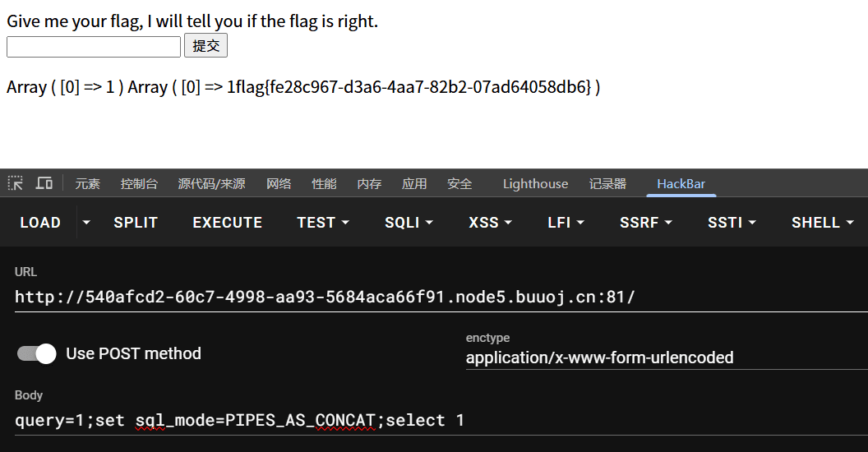Click the SPLIT button
This screenshot has width=868, height=452.
click(136, 223)
